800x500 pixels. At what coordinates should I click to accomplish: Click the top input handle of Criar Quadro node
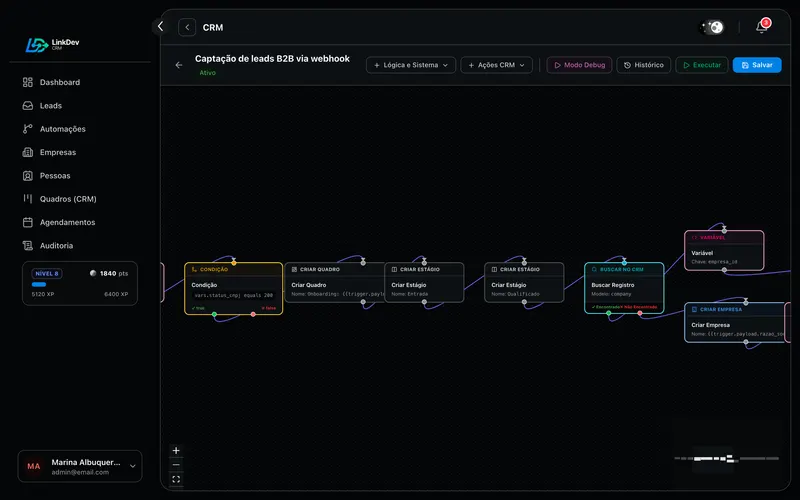pyautogui.click(x=363, y=263)
